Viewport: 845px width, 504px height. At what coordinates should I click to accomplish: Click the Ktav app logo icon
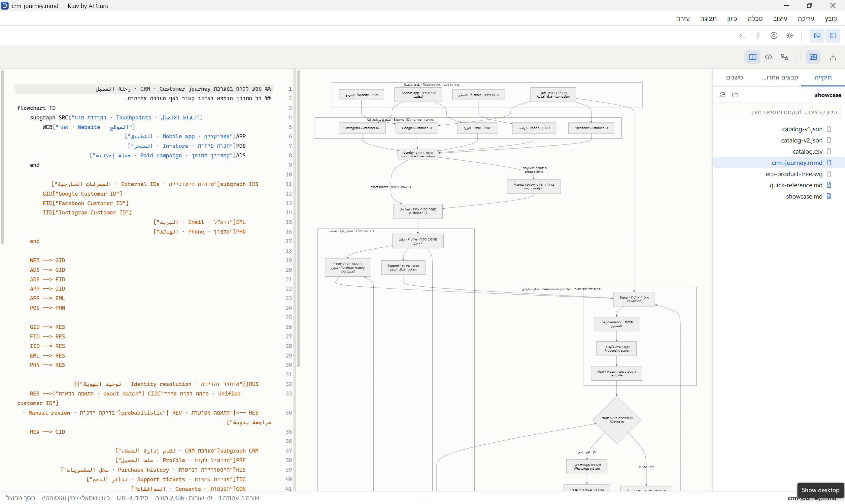(5, 5)
